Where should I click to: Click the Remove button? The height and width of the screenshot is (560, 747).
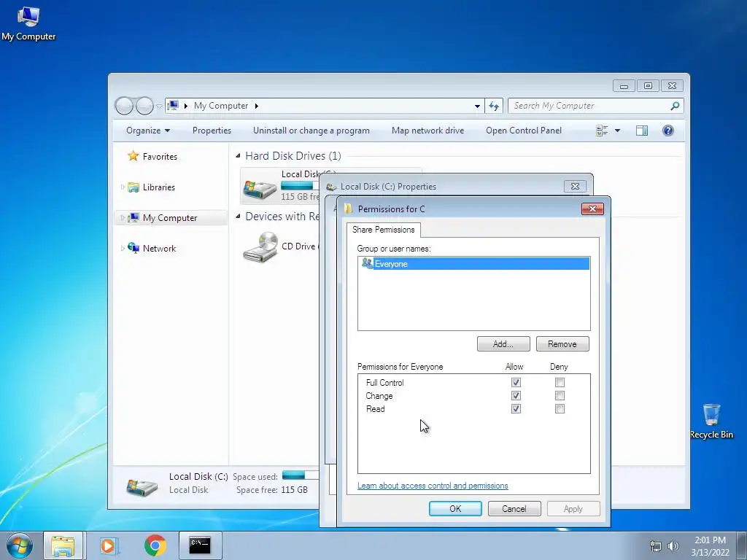pyautogui.click(x=562, y=344)
